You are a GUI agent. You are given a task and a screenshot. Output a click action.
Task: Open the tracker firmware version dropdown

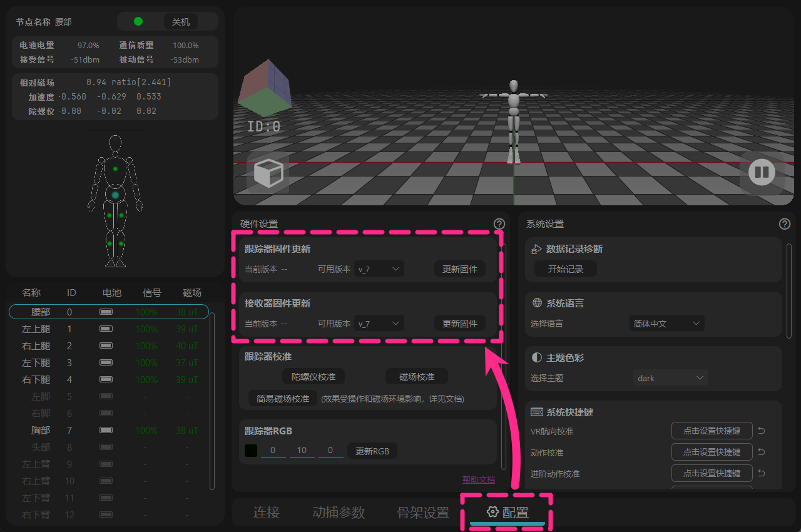379,269
